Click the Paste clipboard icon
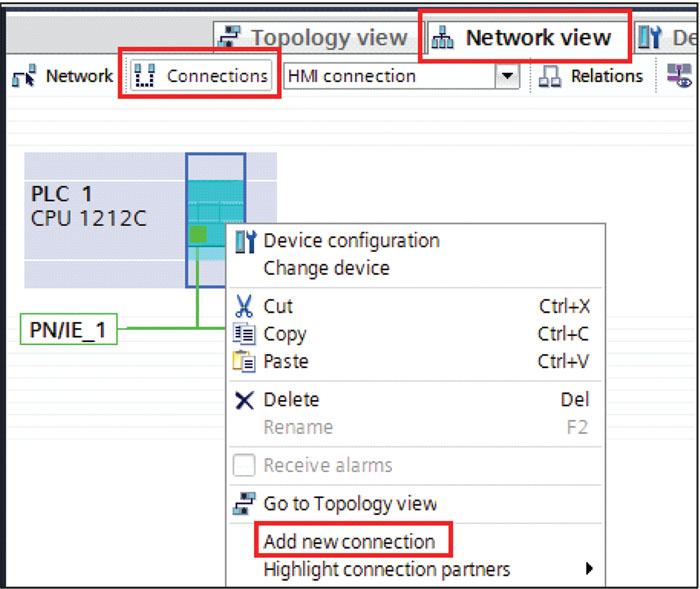 244,362
